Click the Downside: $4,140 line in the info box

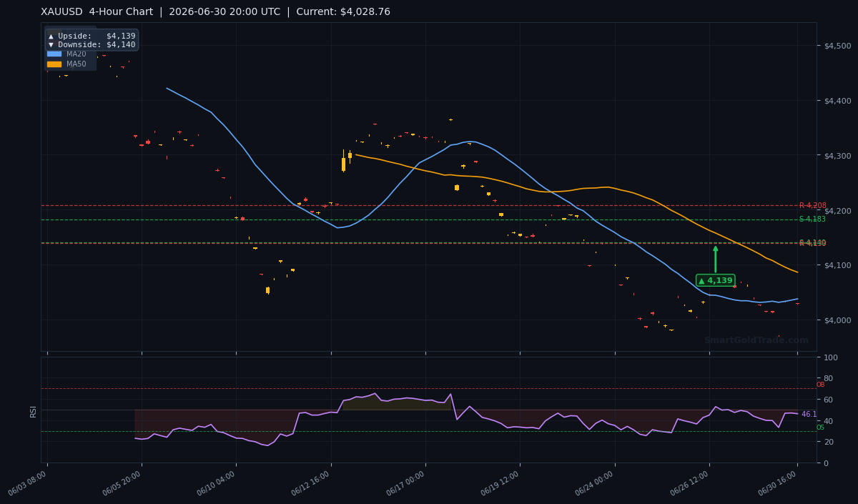(92, 44)
